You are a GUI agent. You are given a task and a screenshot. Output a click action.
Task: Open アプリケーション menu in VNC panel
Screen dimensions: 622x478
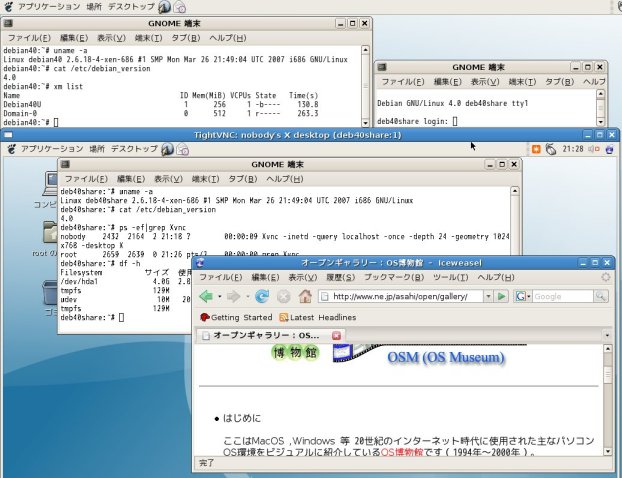(52, 149)
